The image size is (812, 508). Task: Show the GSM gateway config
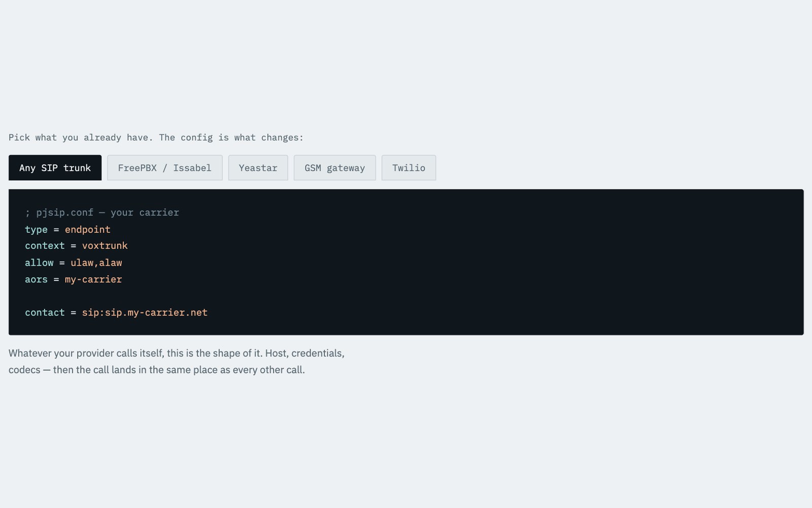click(x=334, y=168)
